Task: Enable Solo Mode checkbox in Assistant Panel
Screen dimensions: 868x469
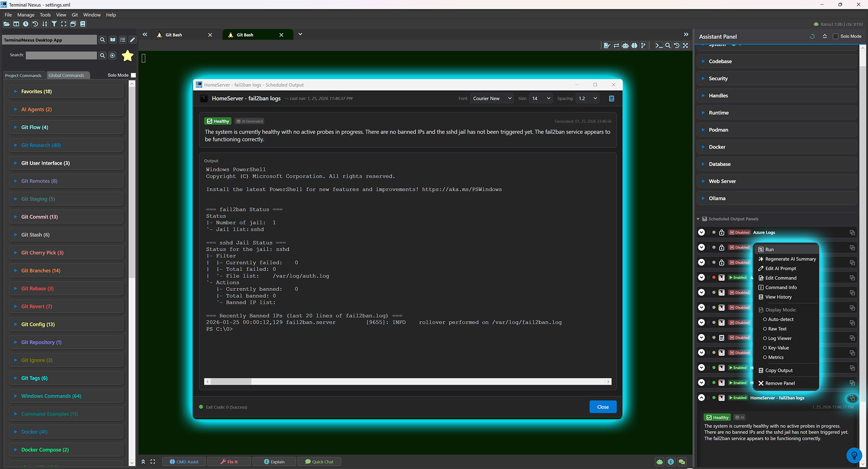Action: pos(835,37)
